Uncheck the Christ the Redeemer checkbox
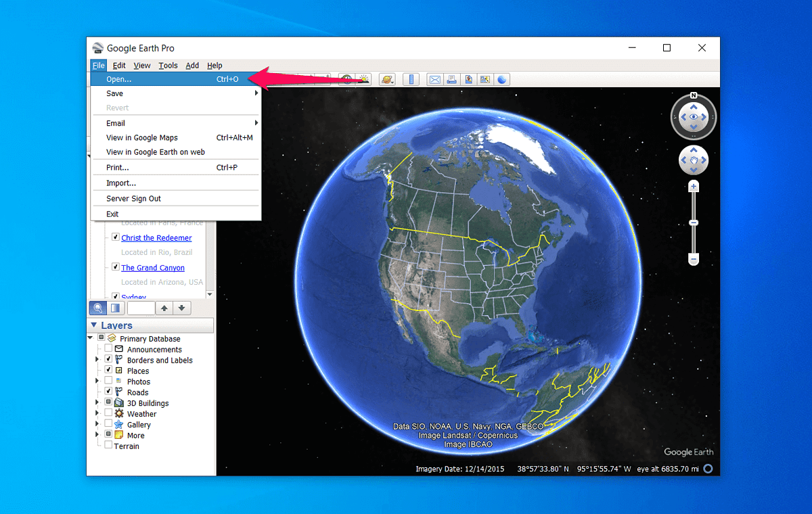The image size is (812, 514). [116, 237]
